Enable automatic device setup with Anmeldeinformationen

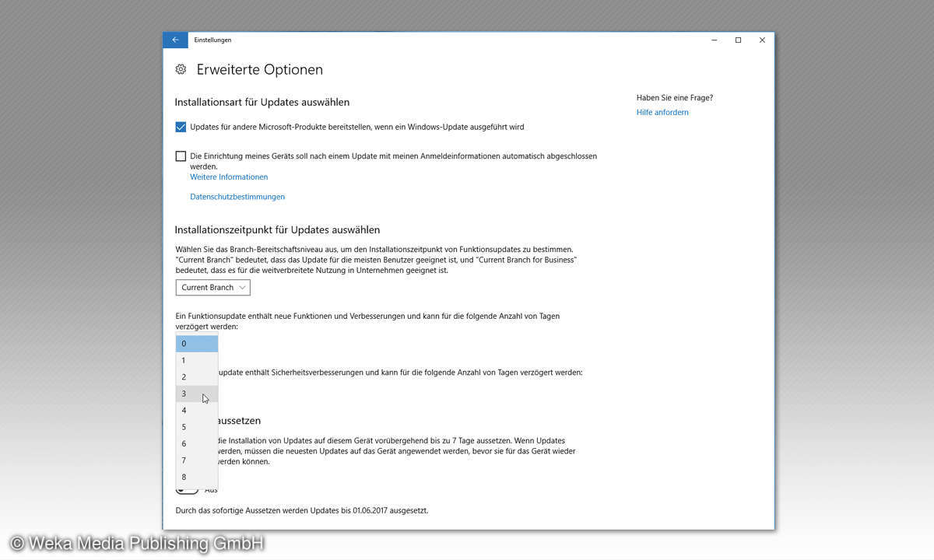[181, 156]
